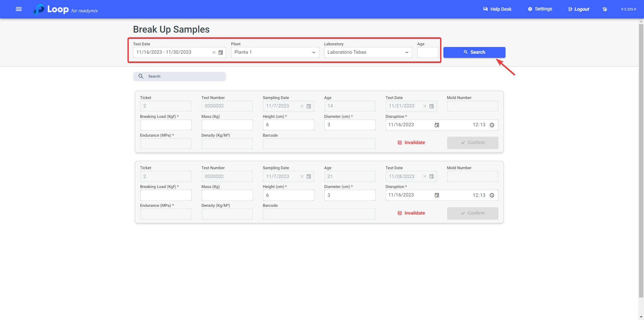
Task: Invalidate the first sample with age 14
Action: [x=411, y=143]
